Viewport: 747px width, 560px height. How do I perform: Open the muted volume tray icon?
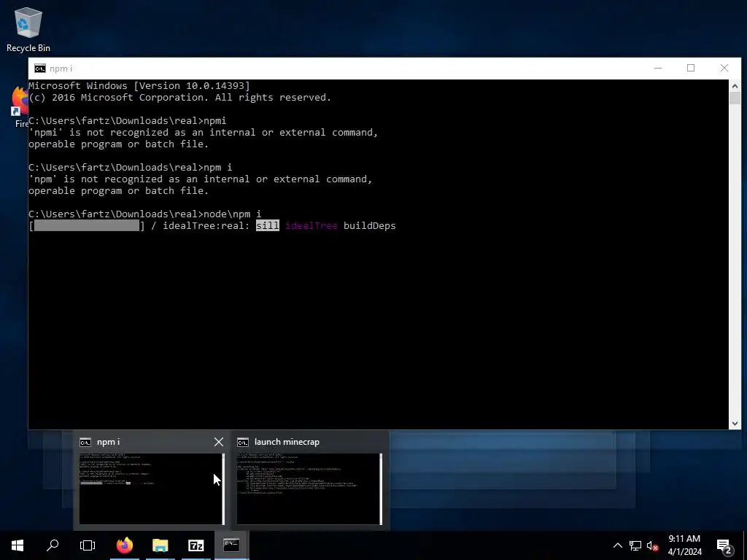point(653,545)
